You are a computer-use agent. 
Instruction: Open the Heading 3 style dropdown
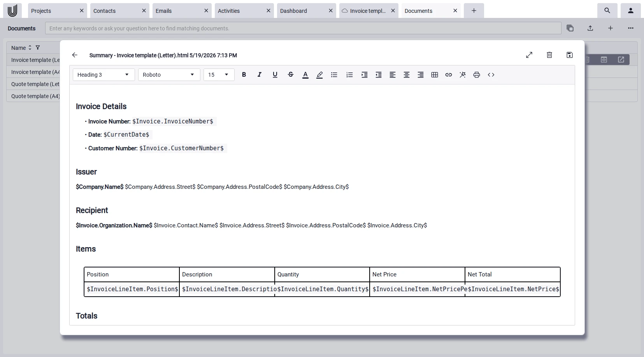point(104,75)
